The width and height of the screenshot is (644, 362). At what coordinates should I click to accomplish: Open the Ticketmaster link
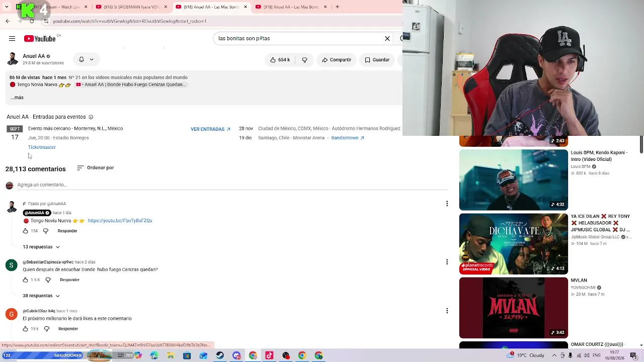(x=42, y=147)
